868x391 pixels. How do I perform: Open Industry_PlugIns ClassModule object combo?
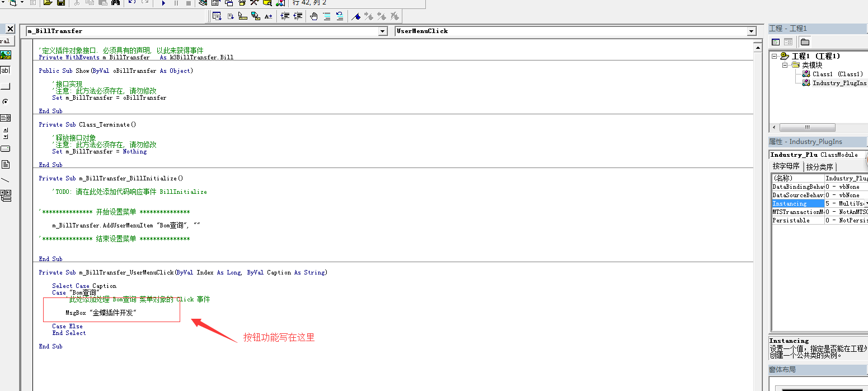[818, 155]
